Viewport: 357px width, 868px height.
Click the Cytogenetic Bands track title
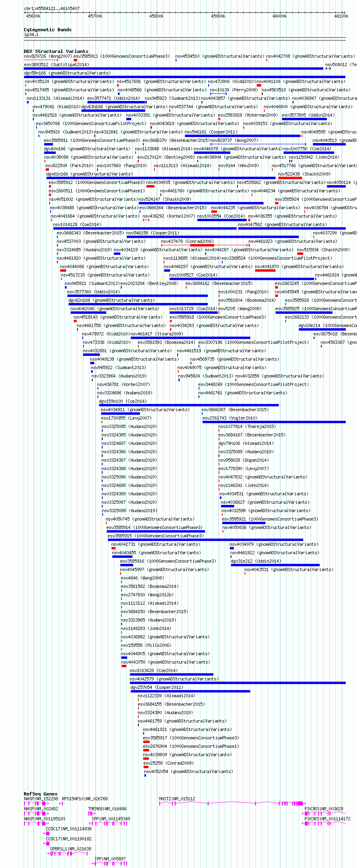(47, 30)
